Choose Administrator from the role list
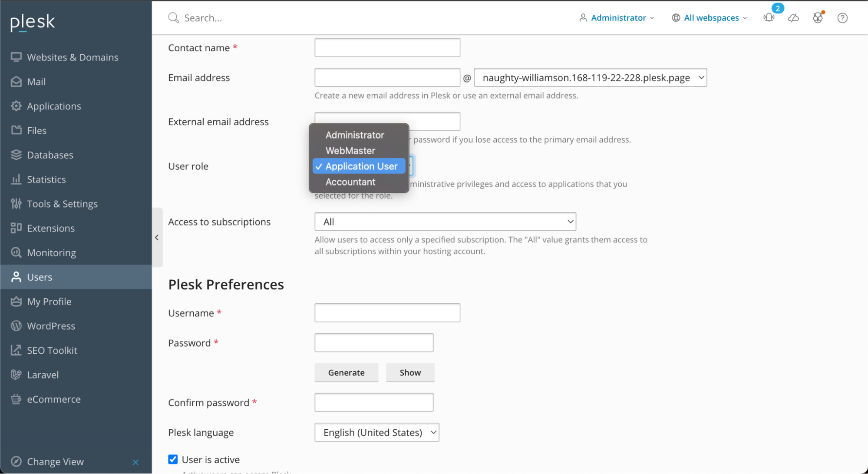This screenshot has height=474, width=868. (x=354, y=135)
